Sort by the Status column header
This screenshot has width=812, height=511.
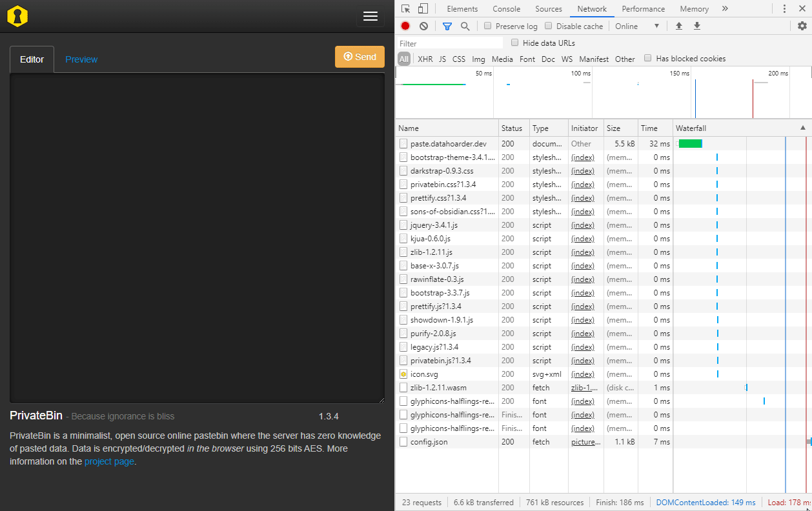pos(514,128)
